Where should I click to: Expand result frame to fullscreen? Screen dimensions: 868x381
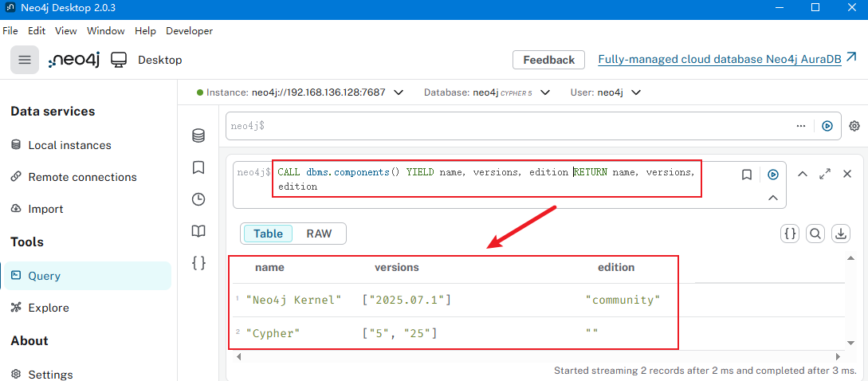[x=825, y=174]
